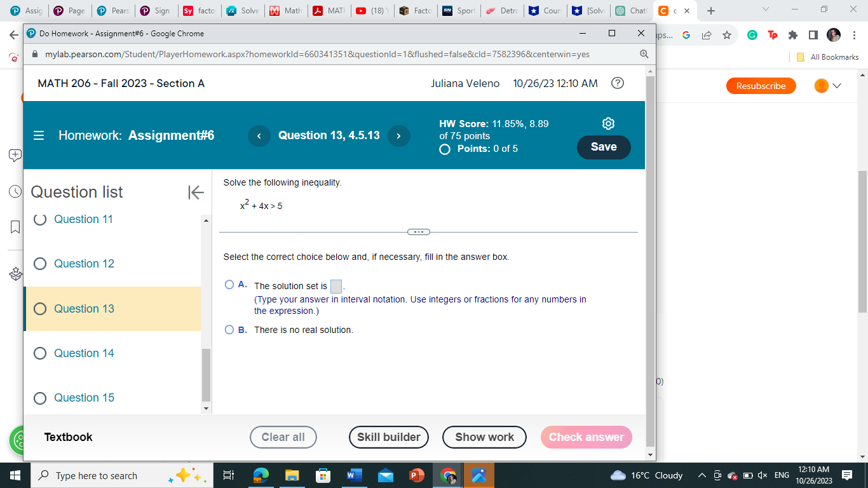
Task: Select answer choice A radio button
Action: click(x=229, y=285)
